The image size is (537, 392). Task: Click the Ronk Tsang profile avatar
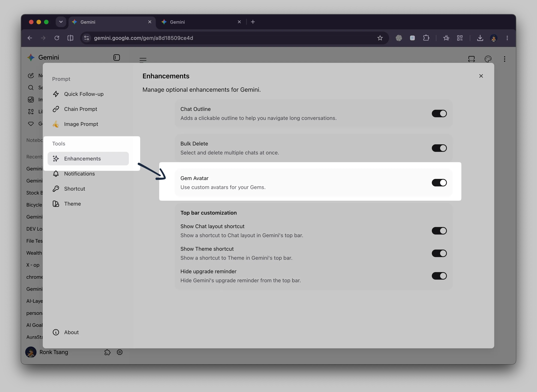pos(31,352)
